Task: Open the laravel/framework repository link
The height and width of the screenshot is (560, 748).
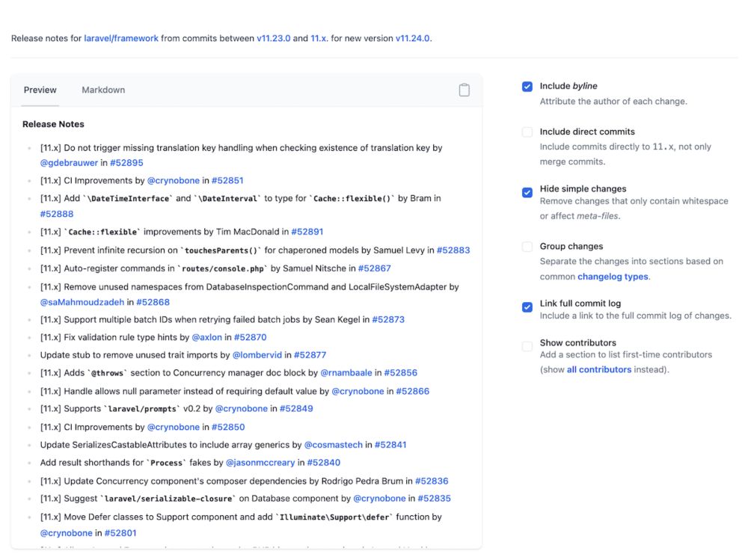Action: click(x=121, y=38)
